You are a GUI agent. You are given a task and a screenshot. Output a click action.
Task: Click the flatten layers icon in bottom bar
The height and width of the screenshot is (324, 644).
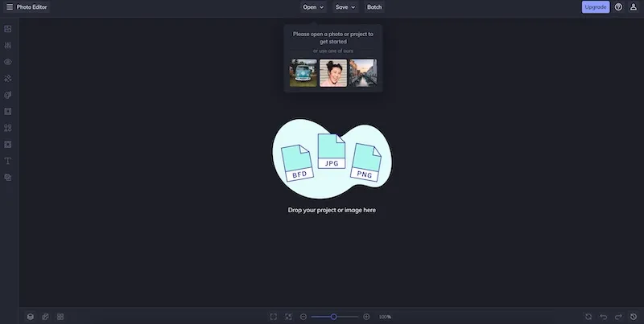[45, 317]
